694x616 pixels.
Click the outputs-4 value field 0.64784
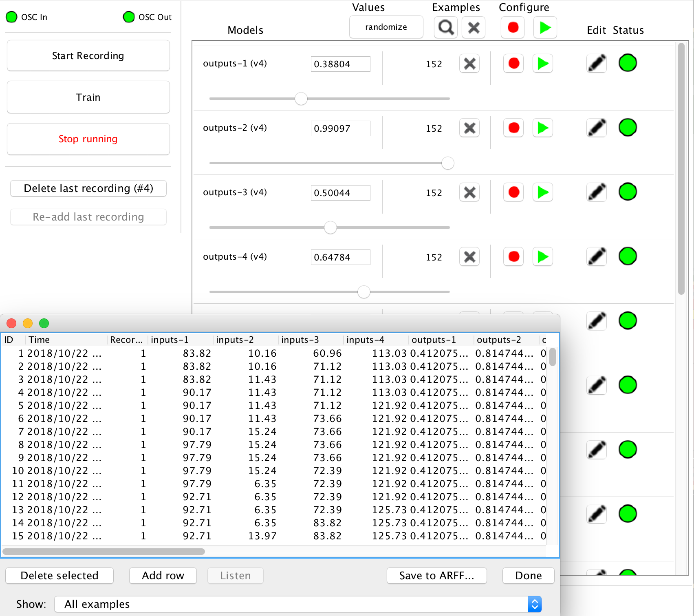[341, 257]
